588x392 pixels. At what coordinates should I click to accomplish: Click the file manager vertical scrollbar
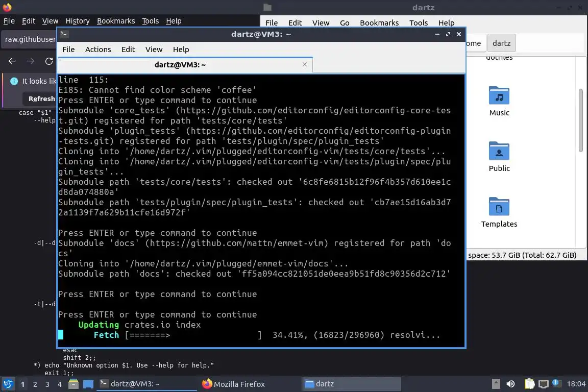point(580,120)
